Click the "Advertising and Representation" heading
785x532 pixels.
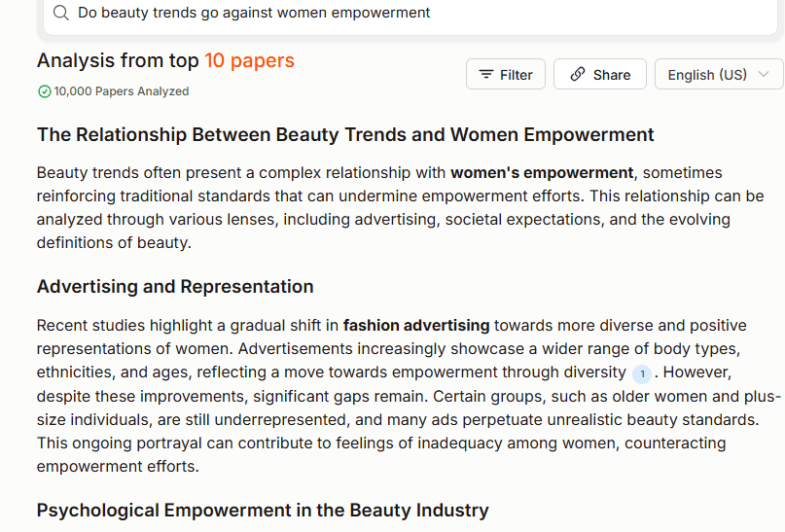coord(175,287)
